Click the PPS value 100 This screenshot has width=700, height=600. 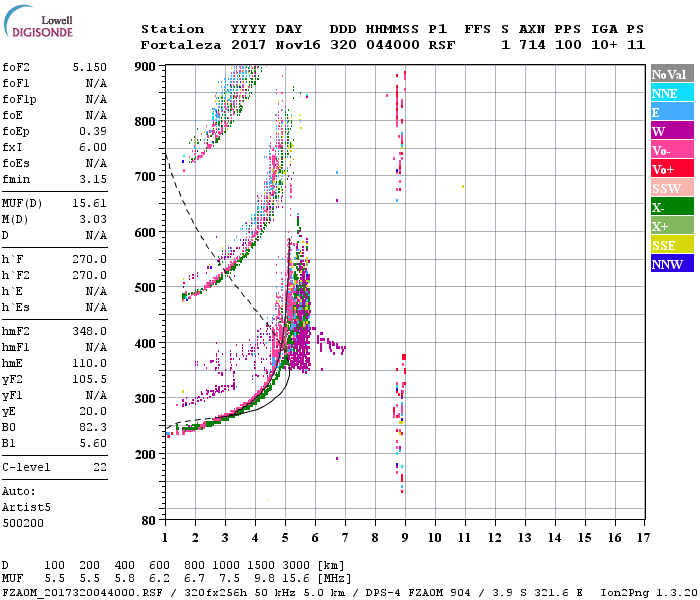(568, 45)
